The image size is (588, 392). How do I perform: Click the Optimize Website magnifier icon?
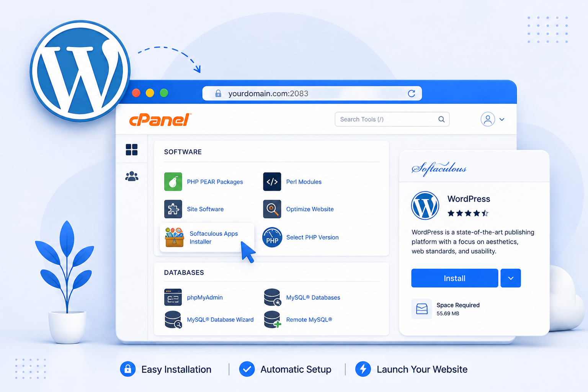point(272,209)
